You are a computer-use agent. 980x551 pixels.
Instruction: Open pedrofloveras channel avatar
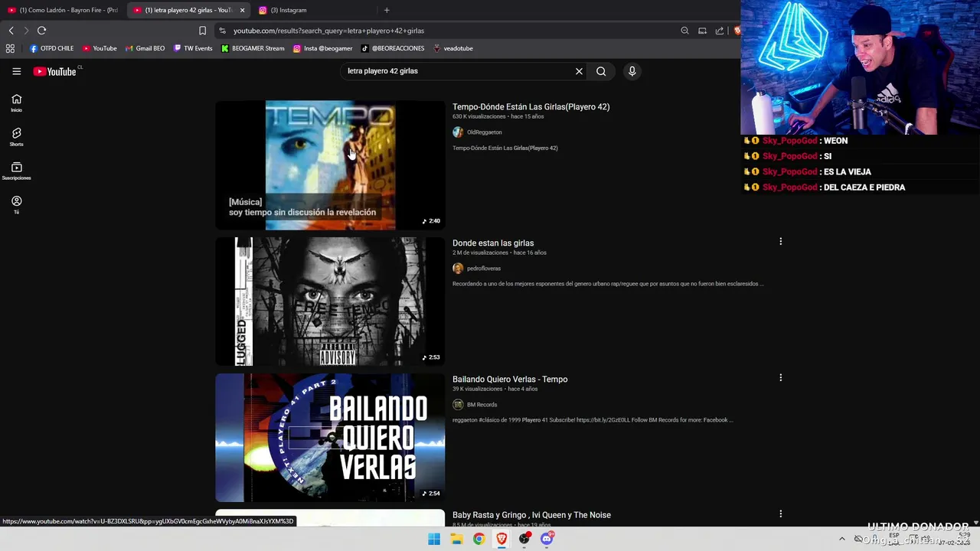point(458,269)
